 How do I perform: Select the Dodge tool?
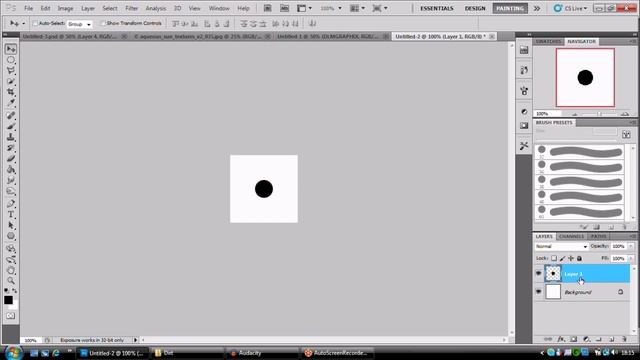click(x=11, y=191)
